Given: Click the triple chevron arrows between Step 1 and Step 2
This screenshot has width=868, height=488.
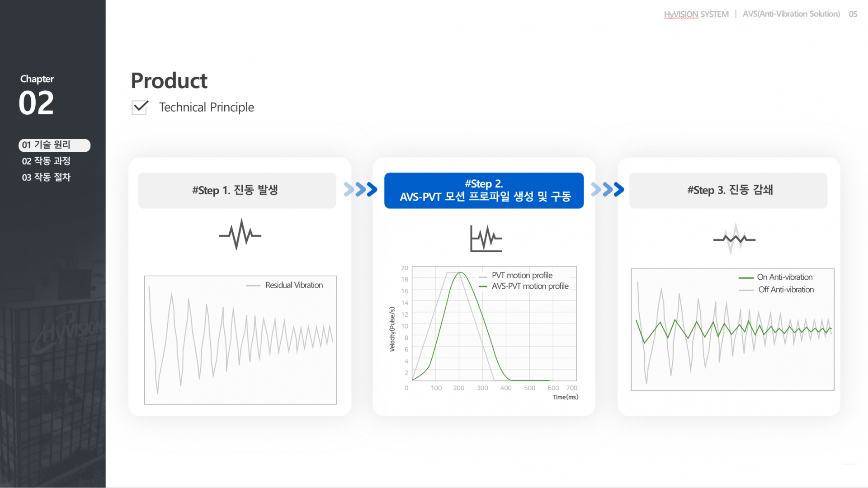Looking at the screenshot, I should tap(360, 189).
